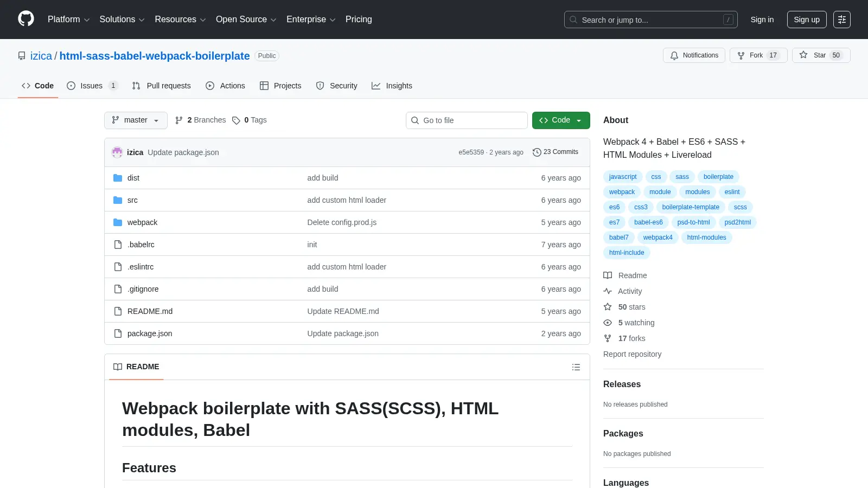Click the tag icon beside 0 Tags
The width and height of the screenshot is (868, 488).
coord(236,120)
